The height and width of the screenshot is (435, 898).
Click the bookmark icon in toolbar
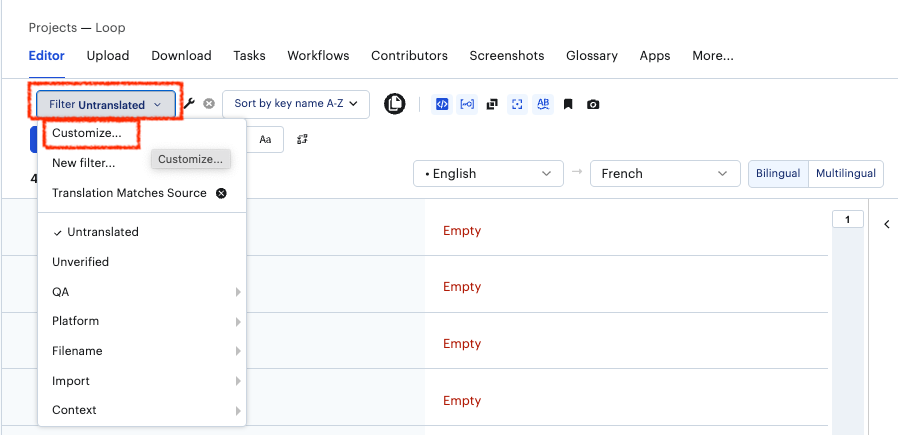tap(568, 104)
